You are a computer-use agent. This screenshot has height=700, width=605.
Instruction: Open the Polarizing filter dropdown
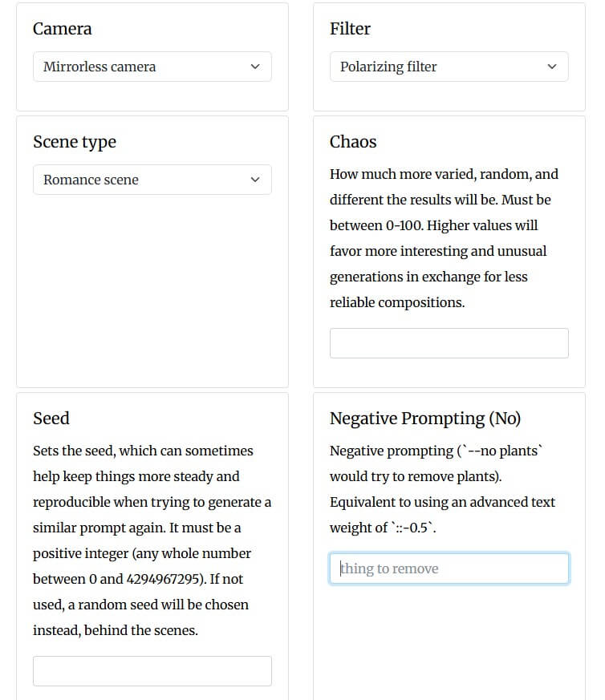[x=449, y=67]
